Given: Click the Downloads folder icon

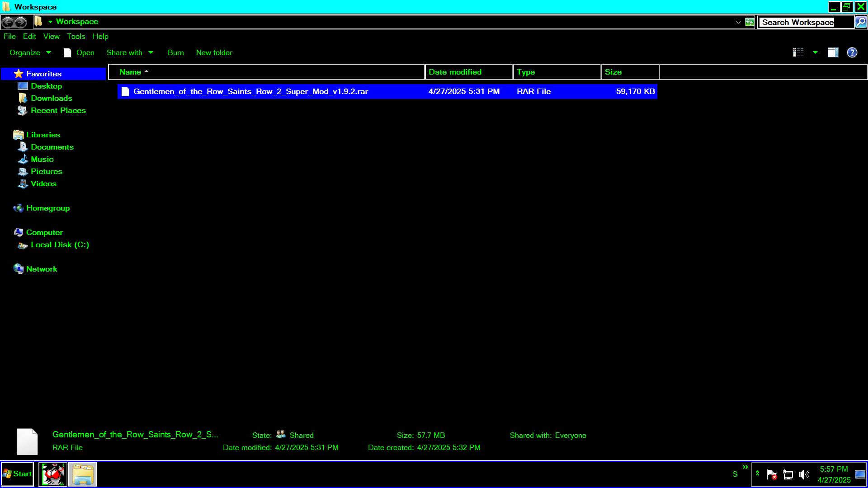Looking at the screenshot, I should [23, 98].
